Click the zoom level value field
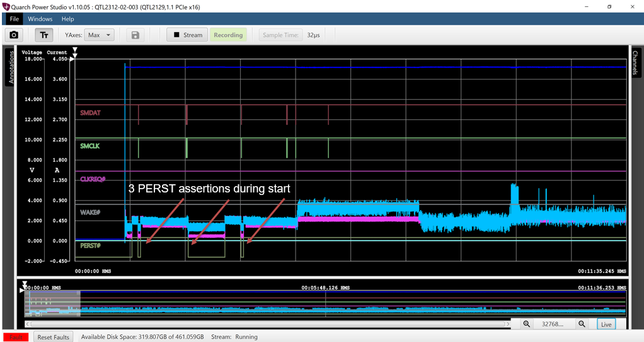The image size is (644, 342). click(554, 324)
